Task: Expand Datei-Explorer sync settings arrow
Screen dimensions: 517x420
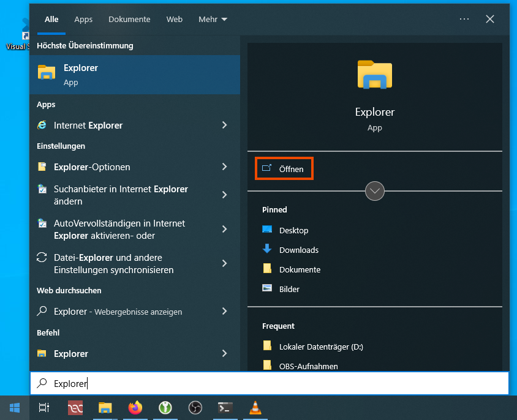Action: click(x=225, y=263)
